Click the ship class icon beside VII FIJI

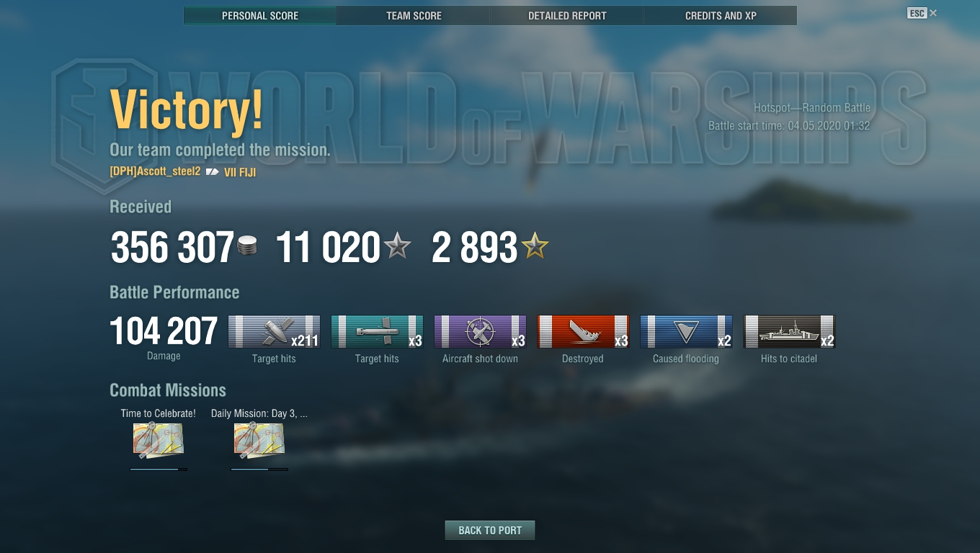coord(213,172)
